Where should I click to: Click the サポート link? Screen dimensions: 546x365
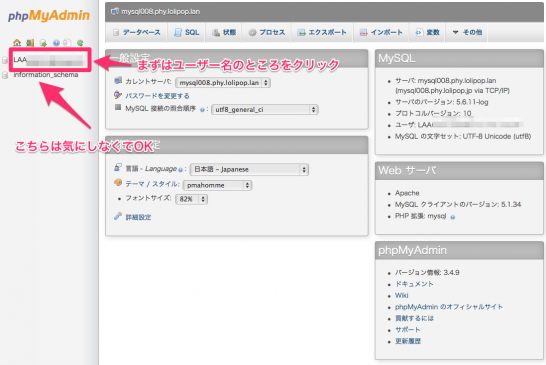tap(408, 329)
